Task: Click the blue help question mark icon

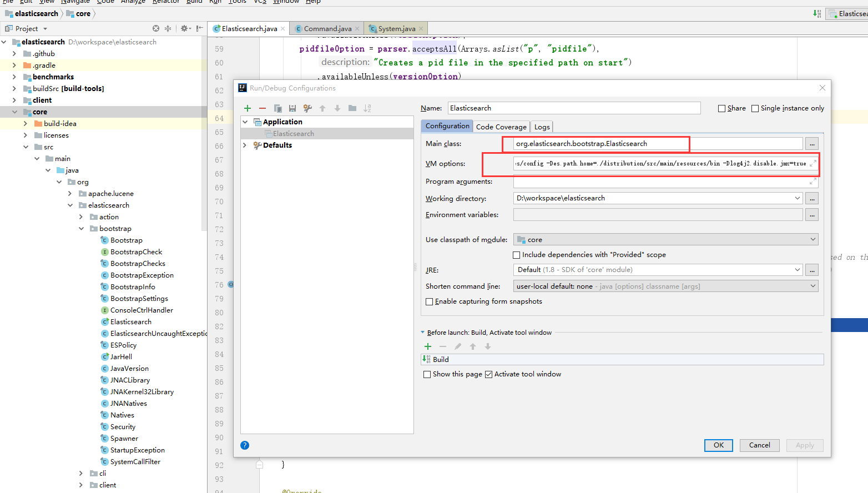Action: coord(245,445)
